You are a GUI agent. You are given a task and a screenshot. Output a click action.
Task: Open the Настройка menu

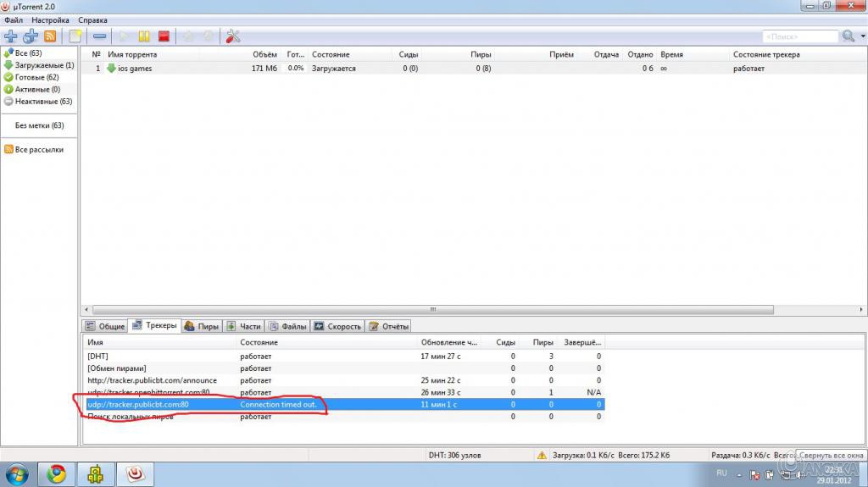[52, 19]
